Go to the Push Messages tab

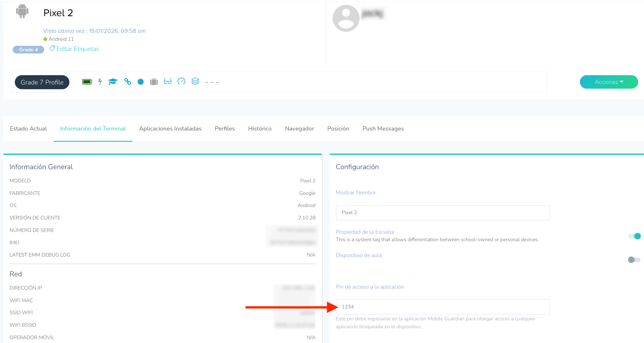coord(383,129)
